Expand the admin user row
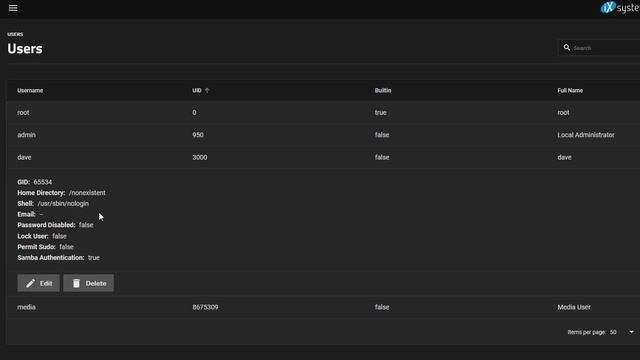Screen dimensions: 640x360 (323, 135)
